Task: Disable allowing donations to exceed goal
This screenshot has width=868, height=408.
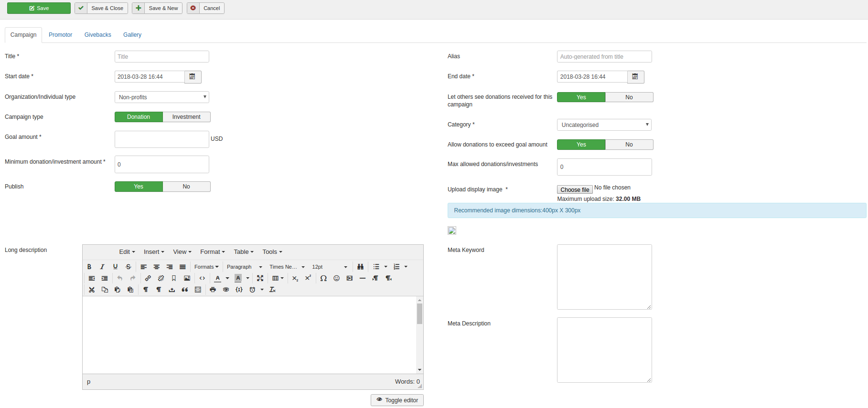Action: pyautogui.click(x=629, y=145)
